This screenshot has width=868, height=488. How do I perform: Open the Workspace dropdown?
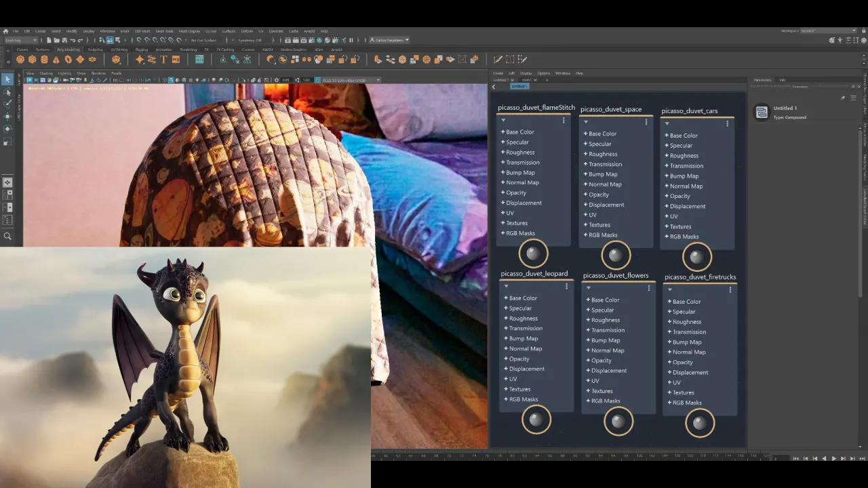828,31
